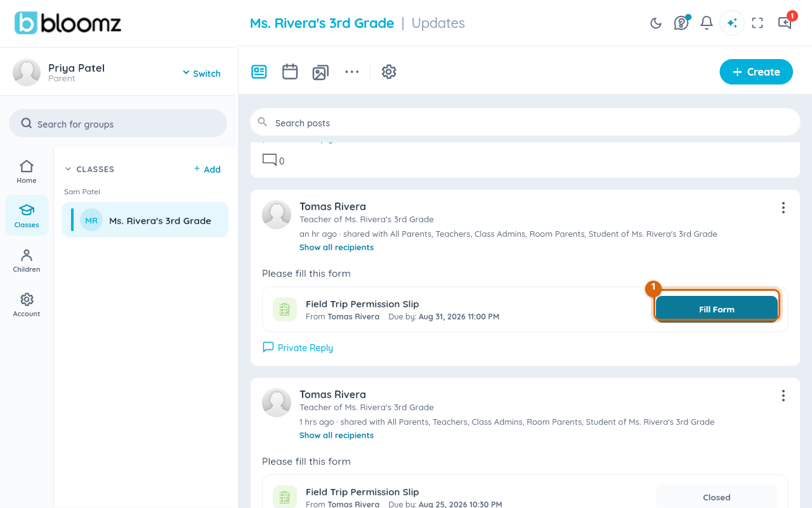Enter fullscreen mode icon
Image resolution: width=812 pixels, height=508 pixels.
(x=757, y=23)
